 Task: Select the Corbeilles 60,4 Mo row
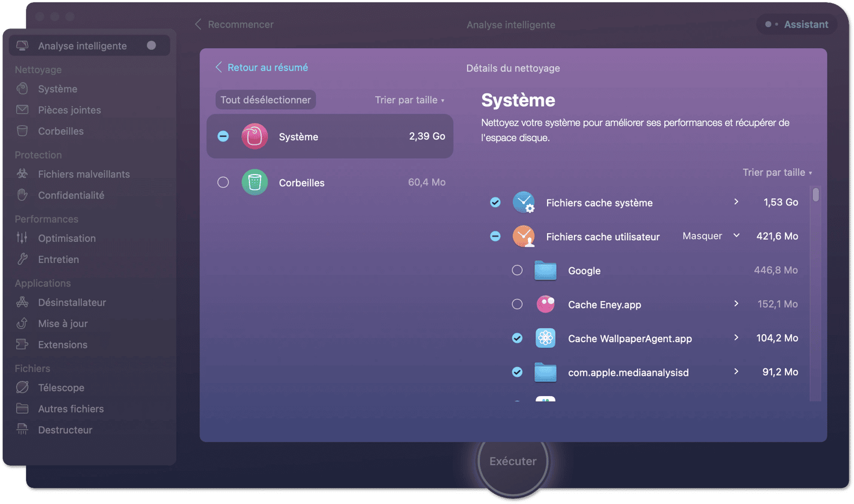330,182
